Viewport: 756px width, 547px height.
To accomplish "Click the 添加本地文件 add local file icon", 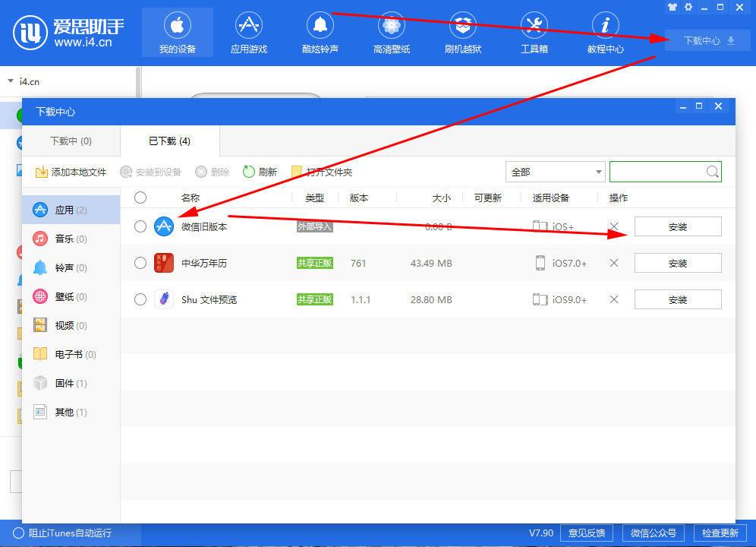I will click(42, 171).
